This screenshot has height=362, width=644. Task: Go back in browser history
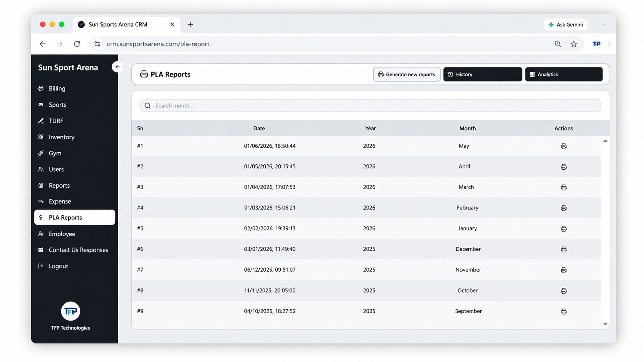pos(43,44)
